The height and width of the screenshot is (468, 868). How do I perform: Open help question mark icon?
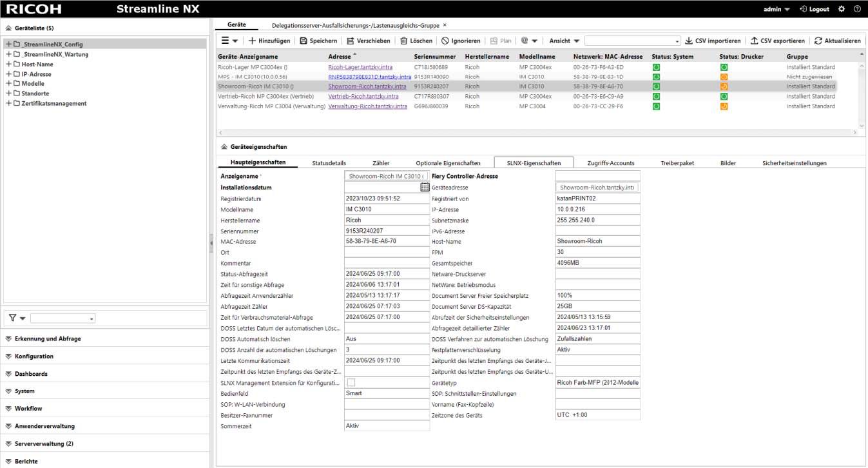coord(857,9)
